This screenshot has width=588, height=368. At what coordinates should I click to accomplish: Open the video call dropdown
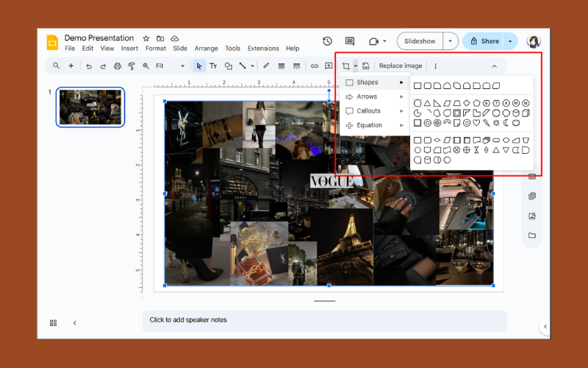[384, 41]
